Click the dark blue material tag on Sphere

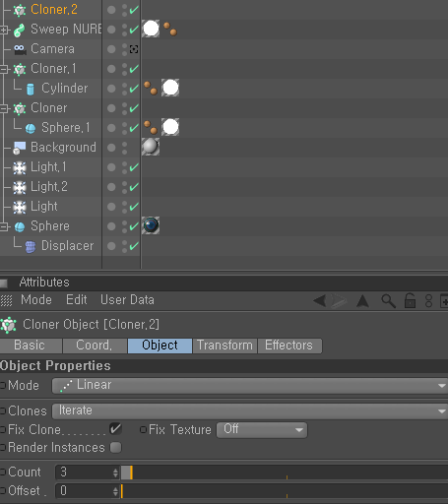pyautogui.click(x=151, y=225)
